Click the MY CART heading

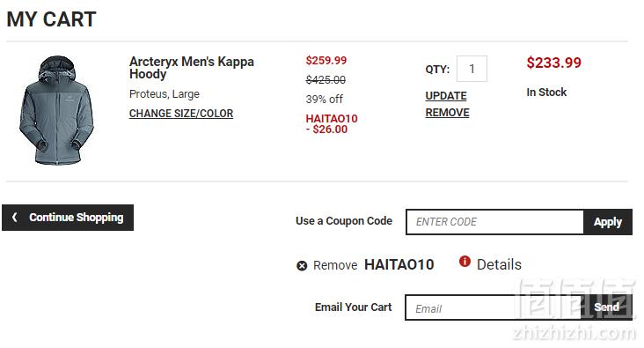(x=51, y=19)
